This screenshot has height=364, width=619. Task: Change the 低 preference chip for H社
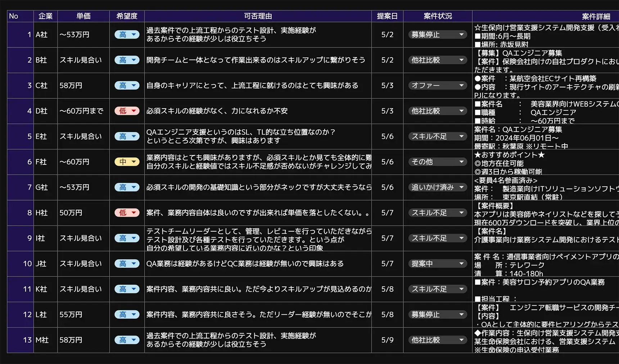point(127,213)
